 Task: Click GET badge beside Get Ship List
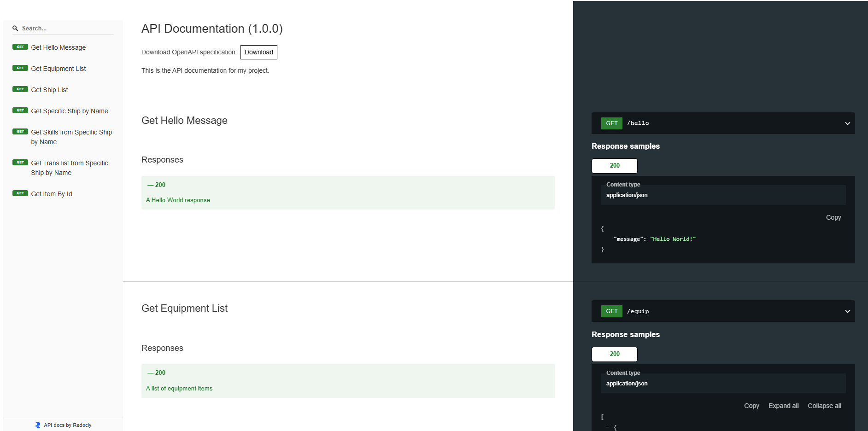click(x=20, y=89)
